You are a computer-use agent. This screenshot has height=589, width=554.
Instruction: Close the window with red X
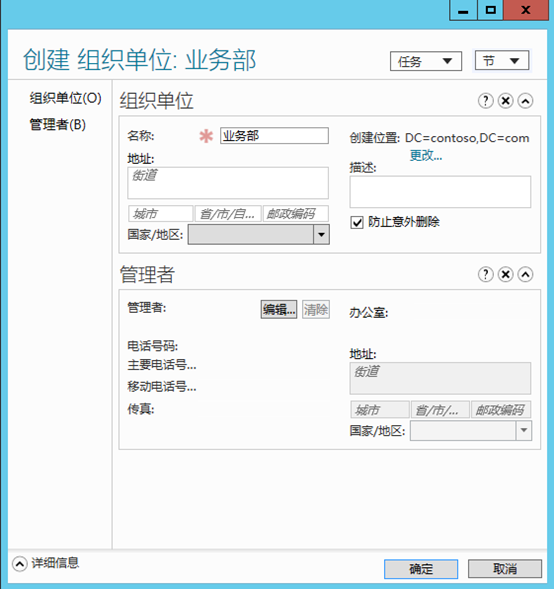click(x=525, y=10)
